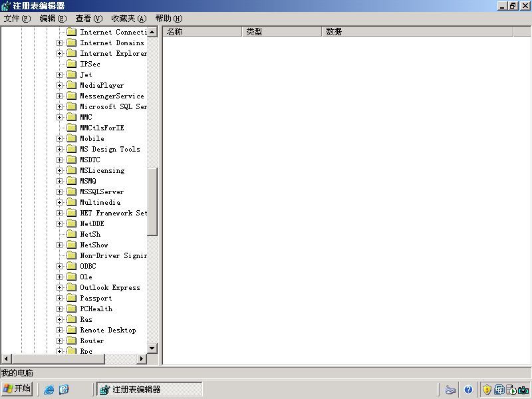Expand the Jet registry key
532x399 pixels.
pyautogui.click(x=59, y=74)
